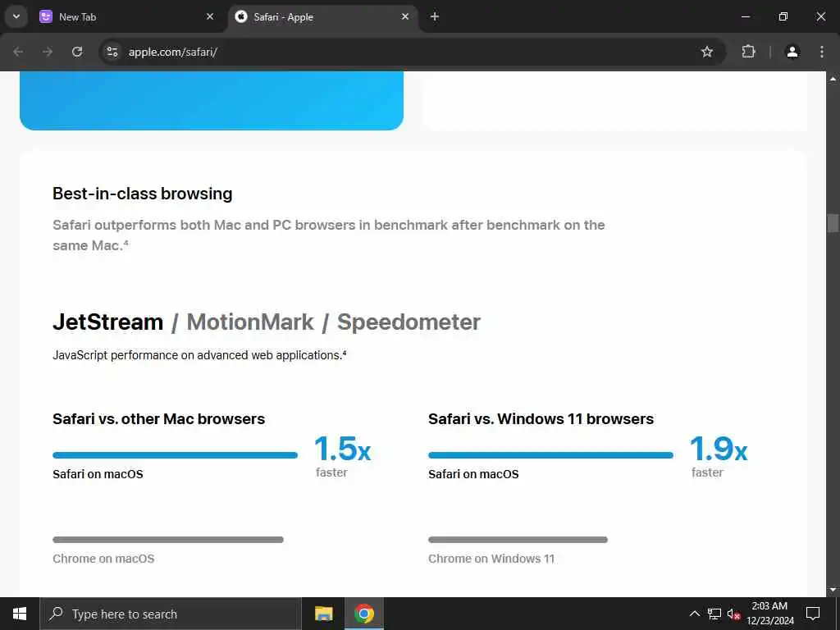Click the scrollbar down arrow
This screenshot has width=840, height=630.
(833, 590)
